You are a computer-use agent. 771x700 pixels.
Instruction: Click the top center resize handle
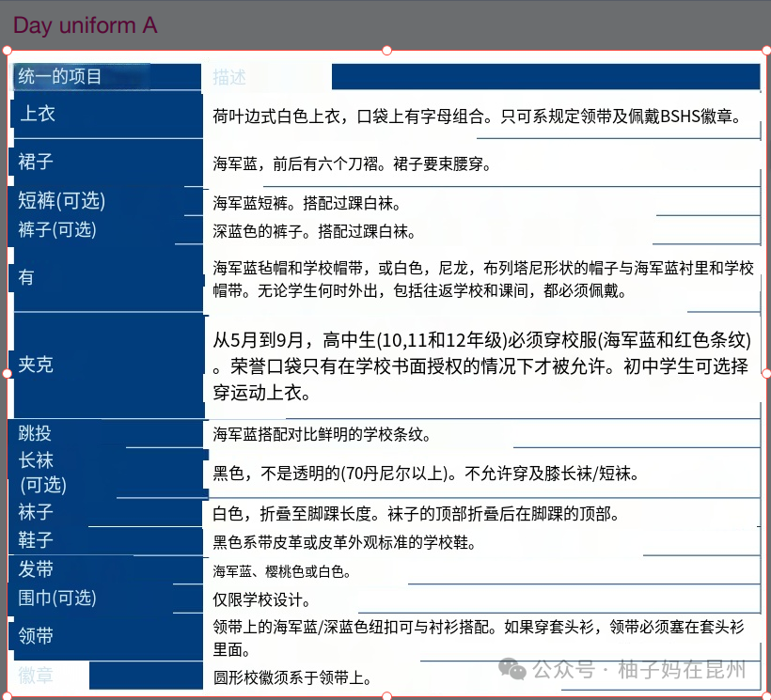(x=385, y=51)
